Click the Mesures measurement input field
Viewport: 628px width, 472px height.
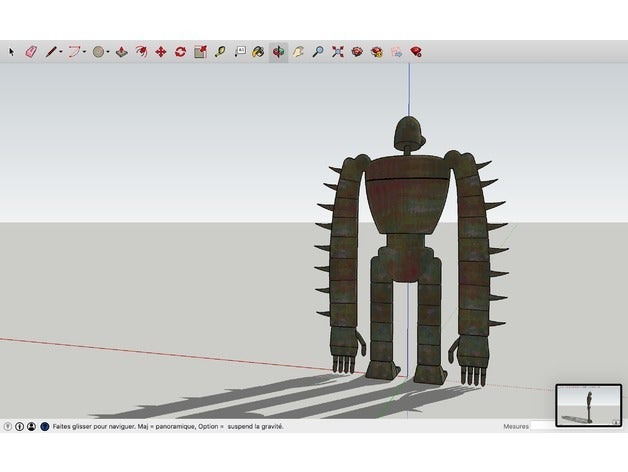(x=542, y=426)
